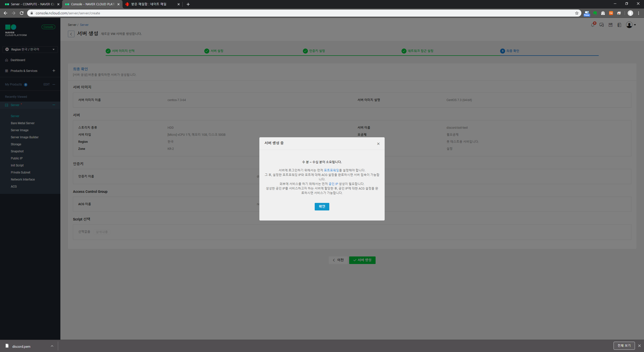Open Bare Metal Server in the sidebar
This screenshot has width=644, height=352.
23,123
